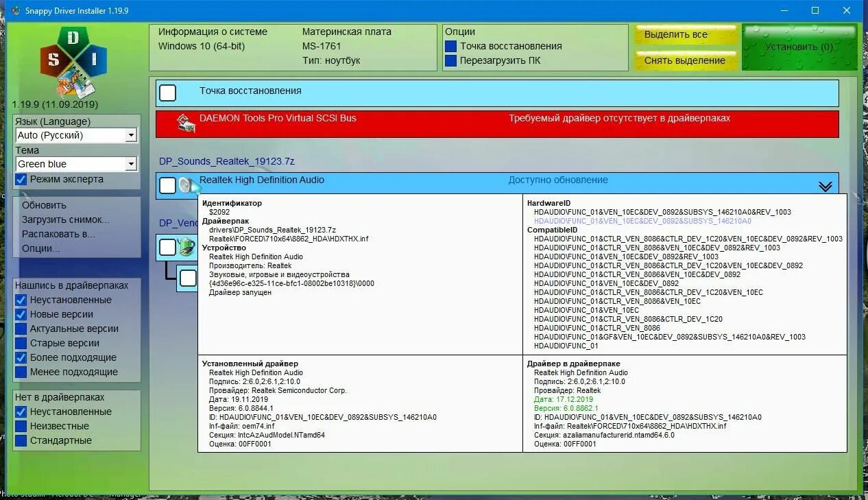Select the Realtek High Definition Audio driver checkbox
868x500 pixels.
[x=167, y=185]
